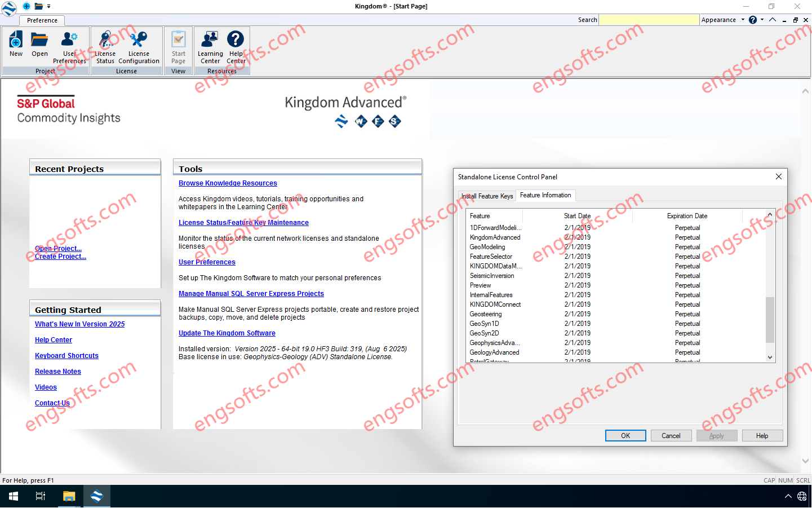Click the feature list scrollbar thumb
This screenshot has height=508, width=812.
click(x=770, y=320)
